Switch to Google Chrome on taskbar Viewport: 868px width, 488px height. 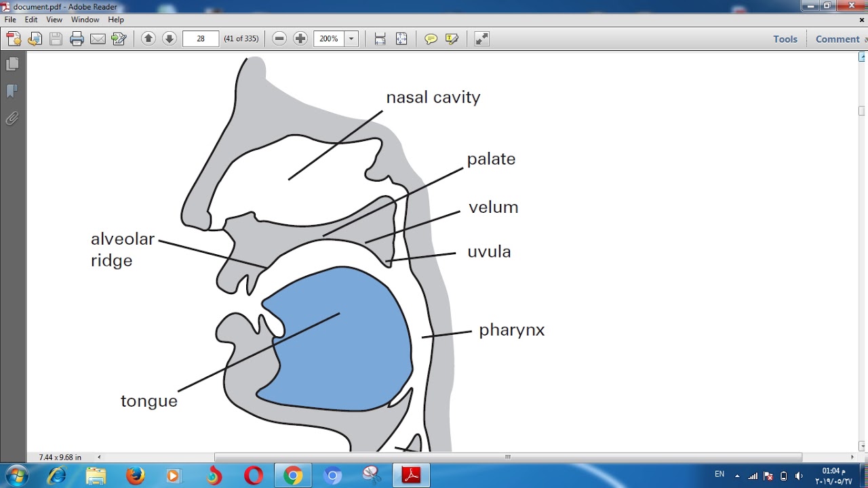pyautogui.click(x=293, y=476)
